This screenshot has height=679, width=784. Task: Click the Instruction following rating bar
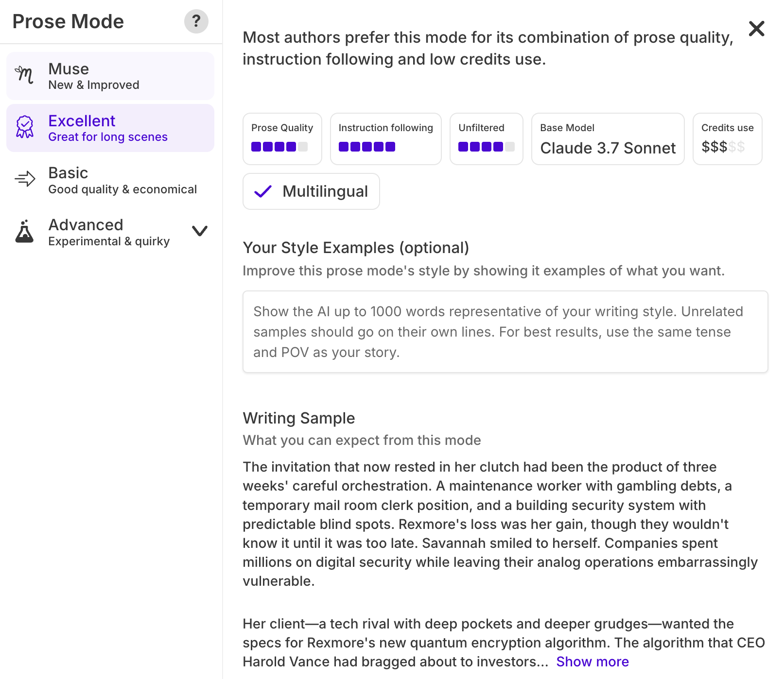pyautogui.click(x=367, y=147)
